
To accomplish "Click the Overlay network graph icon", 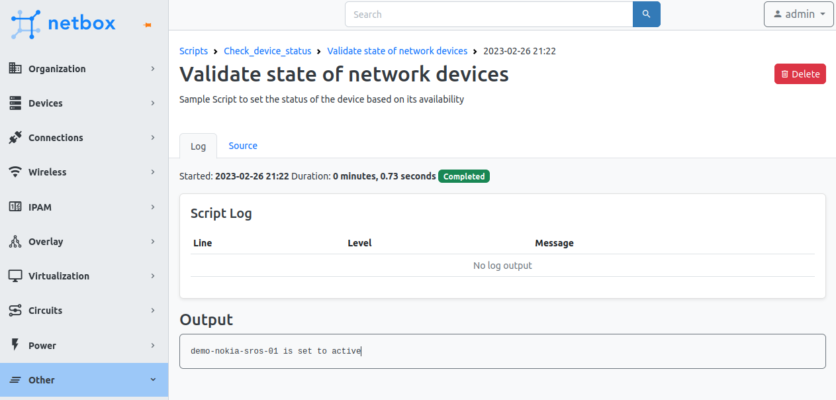I will (15, 242).
